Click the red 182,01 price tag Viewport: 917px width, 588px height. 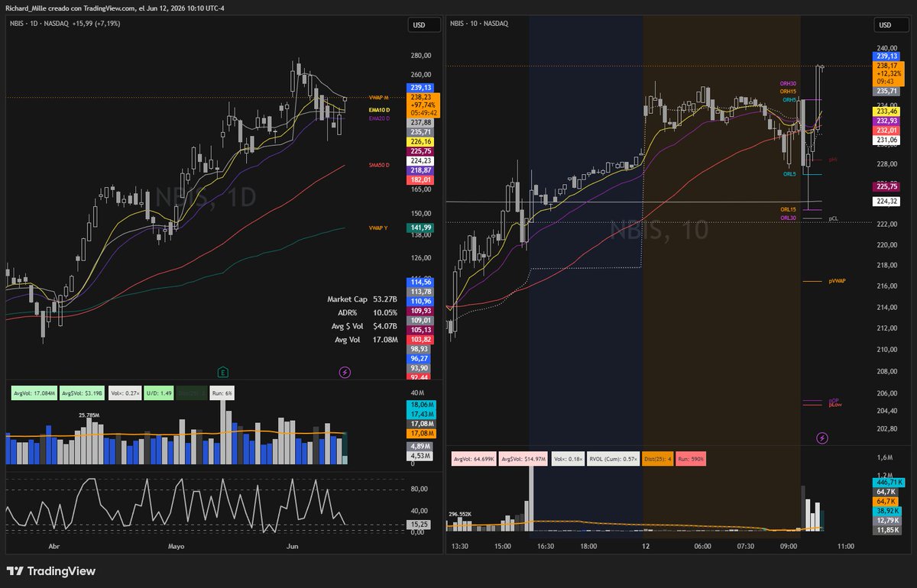(x=421, y=179)
